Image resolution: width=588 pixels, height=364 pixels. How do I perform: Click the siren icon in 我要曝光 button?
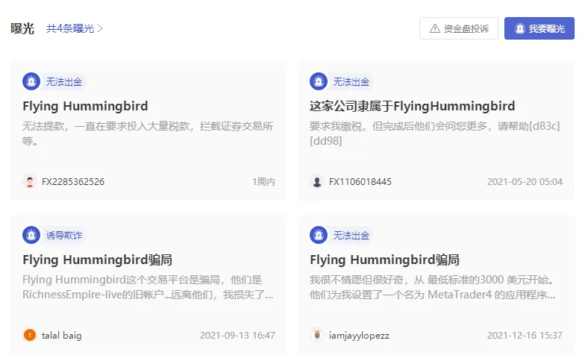click(520, 28)
